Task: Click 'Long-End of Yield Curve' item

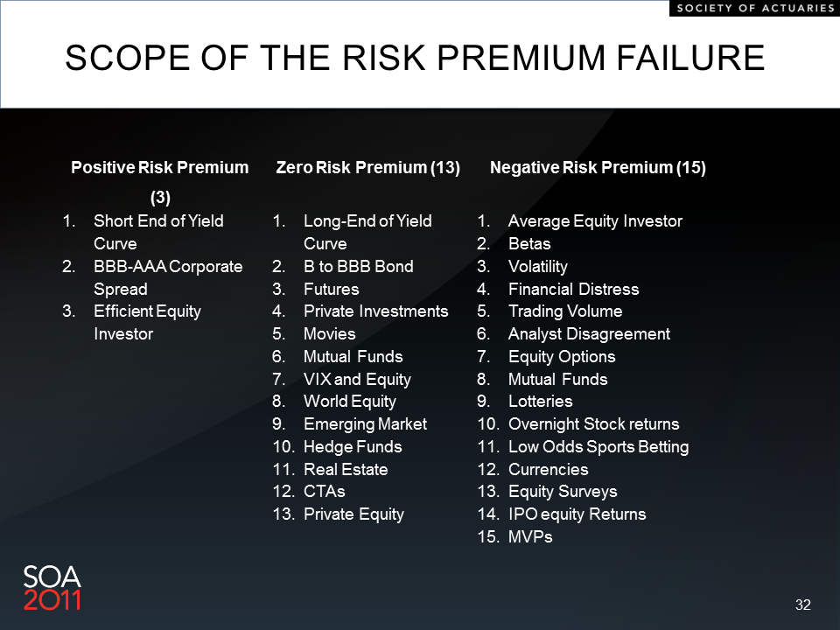Action: tap(367, 232)
